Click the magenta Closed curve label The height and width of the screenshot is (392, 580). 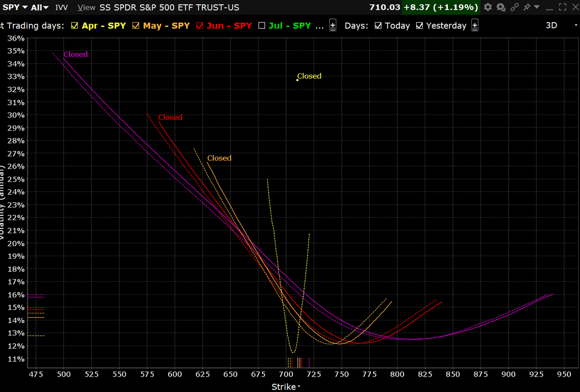coord(76,54)
